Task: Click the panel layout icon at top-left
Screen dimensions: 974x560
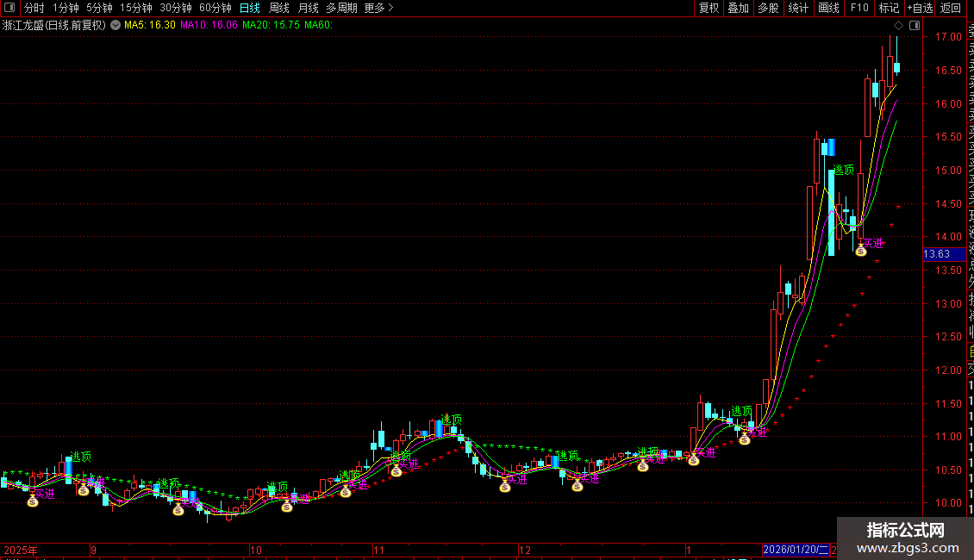Action: [9, 8]
